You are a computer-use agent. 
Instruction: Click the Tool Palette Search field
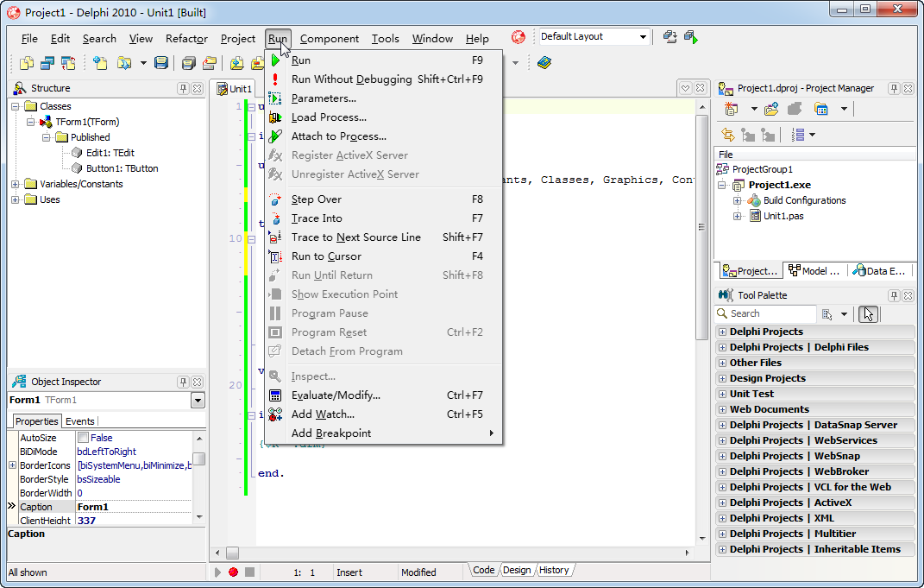click(766, 313)
